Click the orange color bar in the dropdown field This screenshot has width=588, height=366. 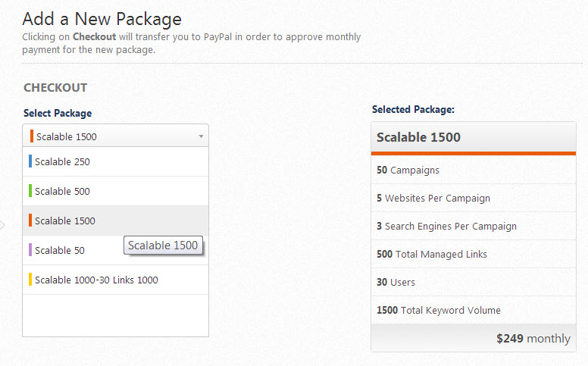[32, 136]
